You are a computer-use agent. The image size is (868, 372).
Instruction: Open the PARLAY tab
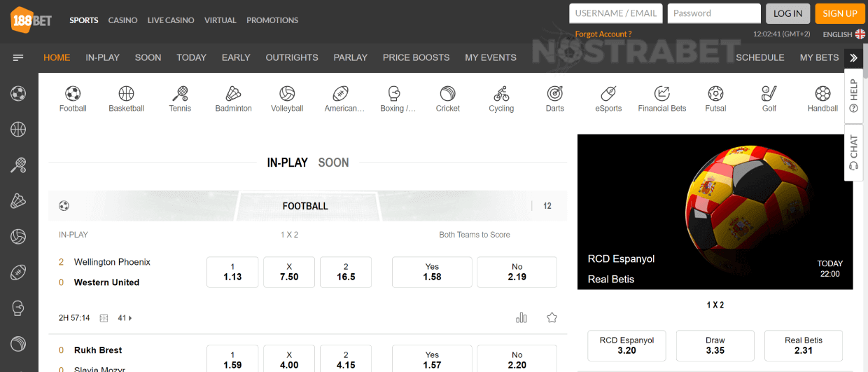click(x=351, y=57)
